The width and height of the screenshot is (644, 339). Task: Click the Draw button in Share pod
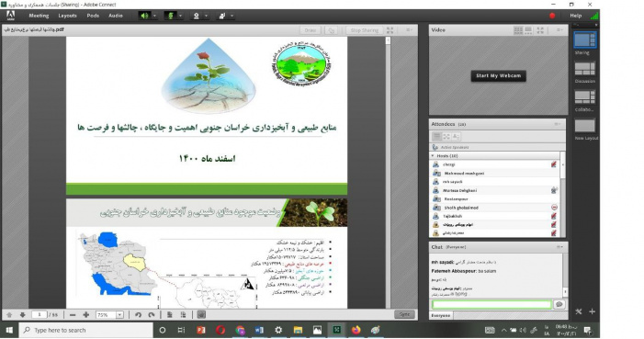pyautogui.click(x=311, y=30)
